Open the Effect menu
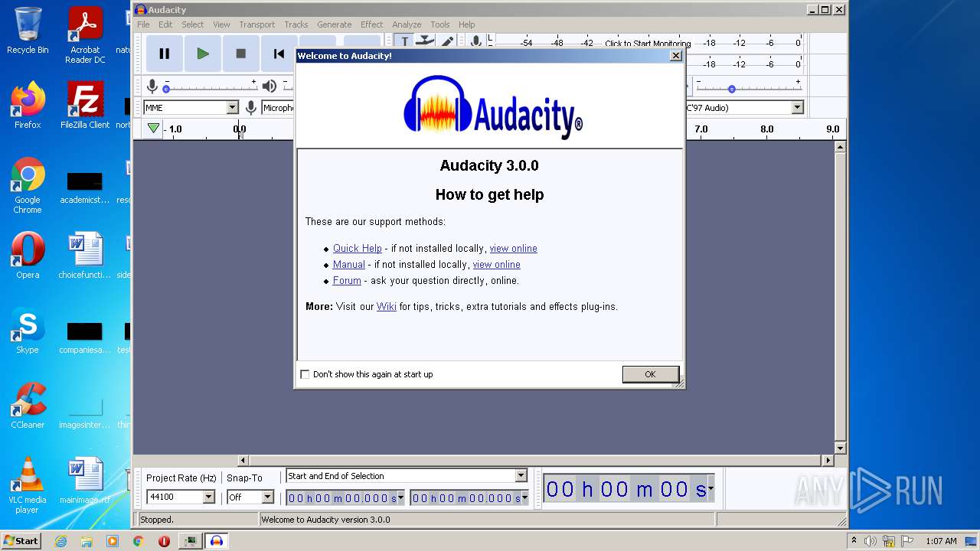 coord(372,24)
